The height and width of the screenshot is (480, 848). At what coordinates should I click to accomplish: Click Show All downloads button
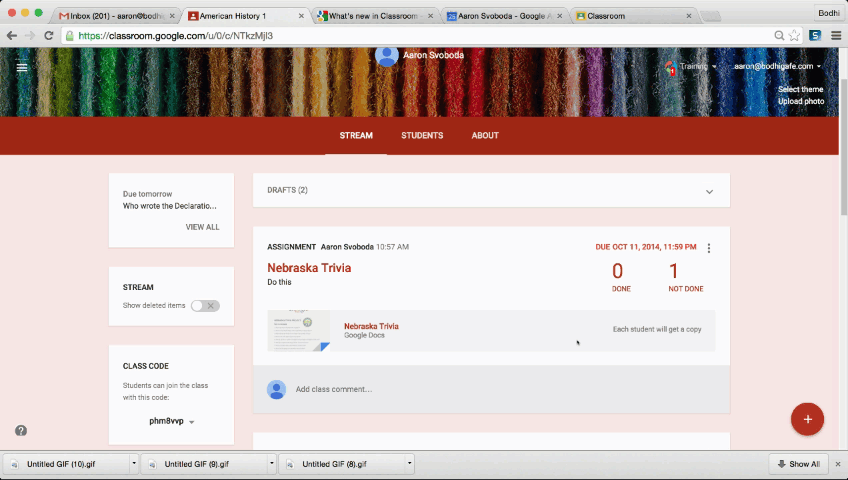(x=798, y=464)
